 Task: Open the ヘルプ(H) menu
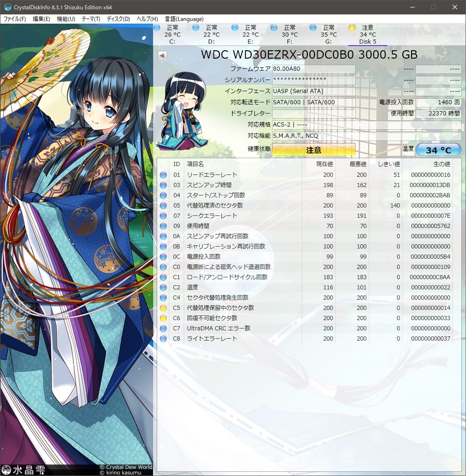coord(147,19)
